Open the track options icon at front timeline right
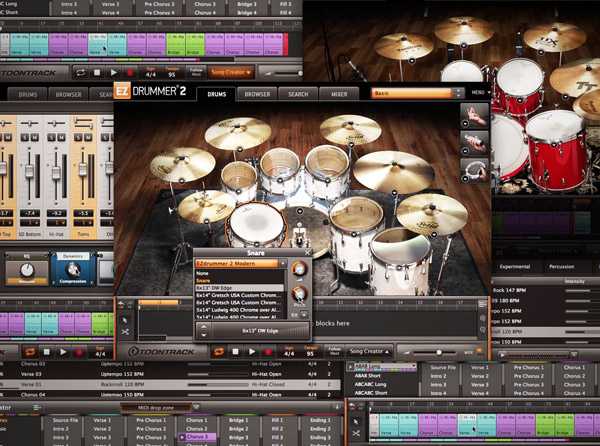 (x=482, y=304)
